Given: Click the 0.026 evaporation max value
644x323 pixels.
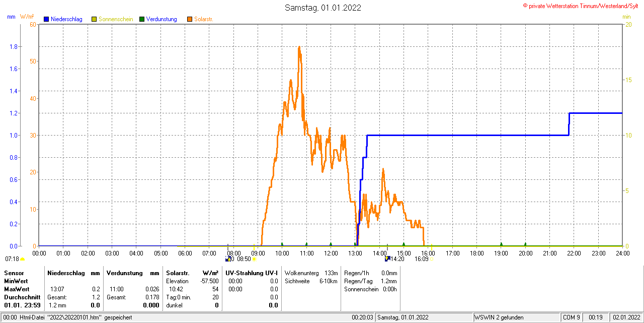Looking at the screenshot, I should pyautogui.click(x=152, y=289).
